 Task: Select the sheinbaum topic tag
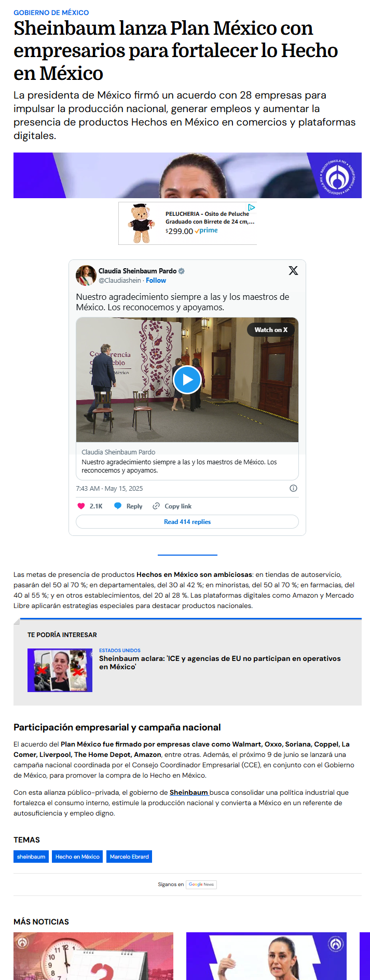(x=31, y=857)
